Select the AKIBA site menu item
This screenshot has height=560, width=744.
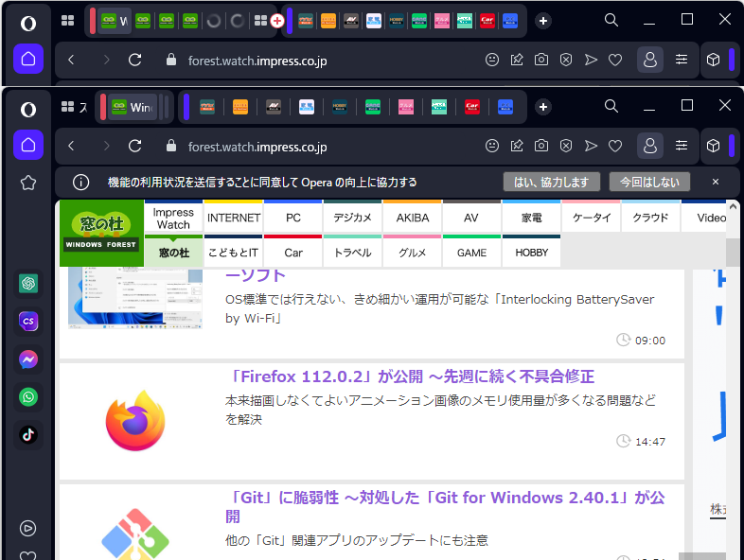(413, 217)
